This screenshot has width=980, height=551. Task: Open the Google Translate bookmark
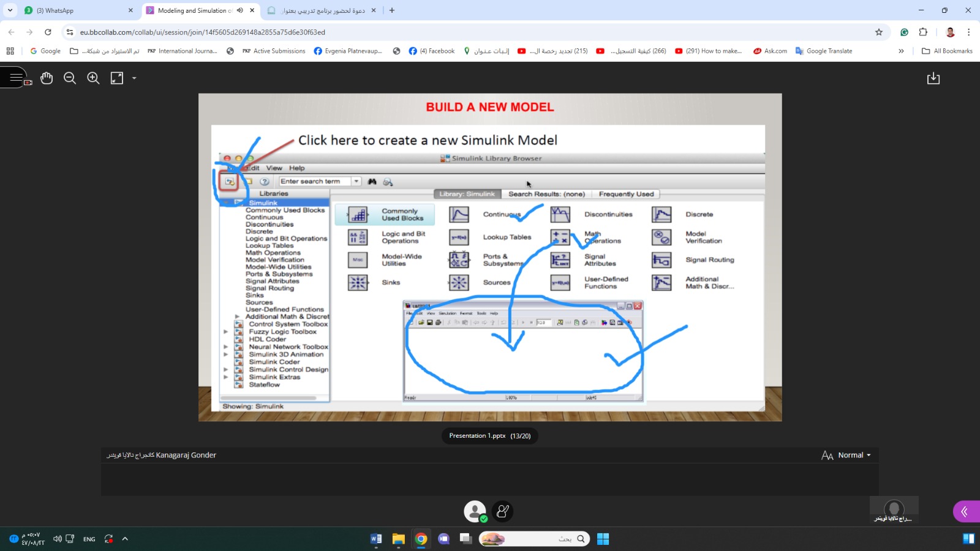[824, 51]
